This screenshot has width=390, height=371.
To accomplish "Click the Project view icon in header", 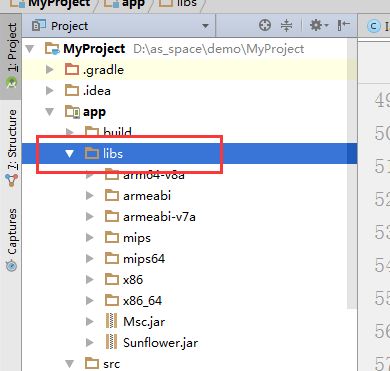I will tap(39, 26).
